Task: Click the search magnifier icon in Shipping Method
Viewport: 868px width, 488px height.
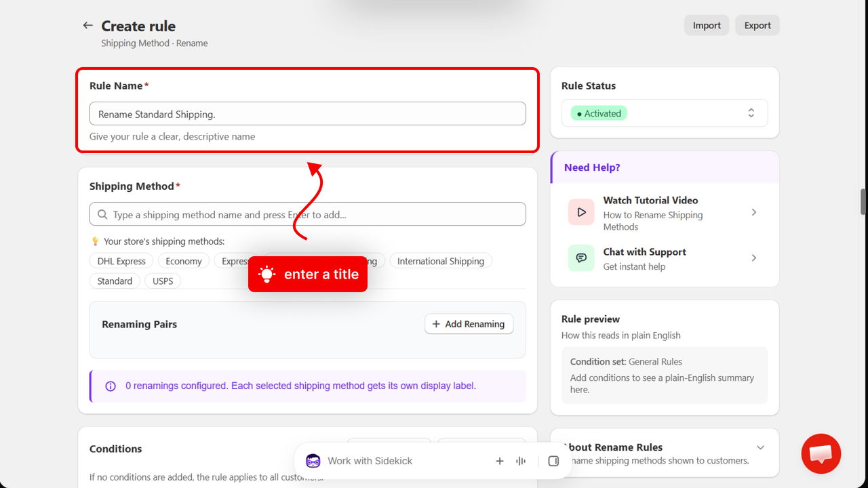Action: coord(103,214)
